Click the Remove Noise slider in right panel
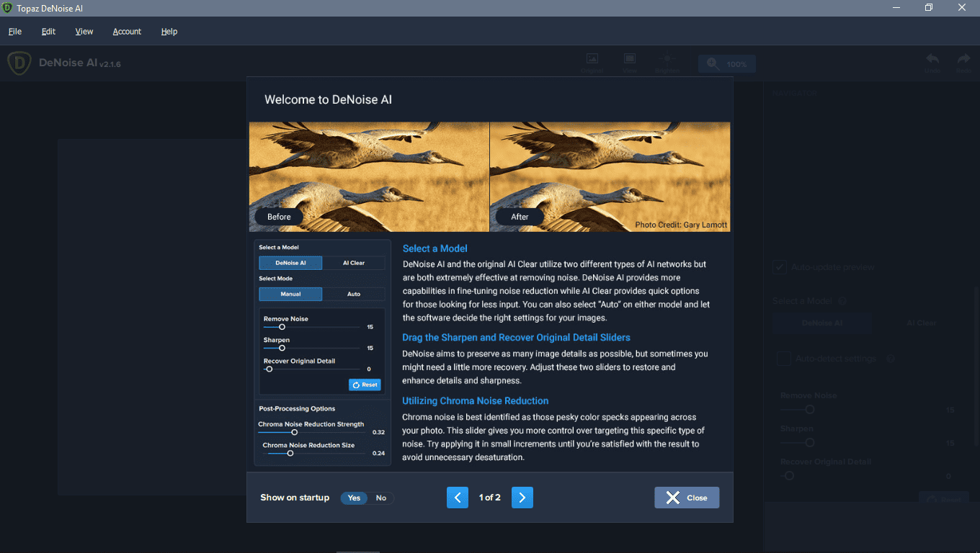The image size is (980, 553). tap(858, 410)
